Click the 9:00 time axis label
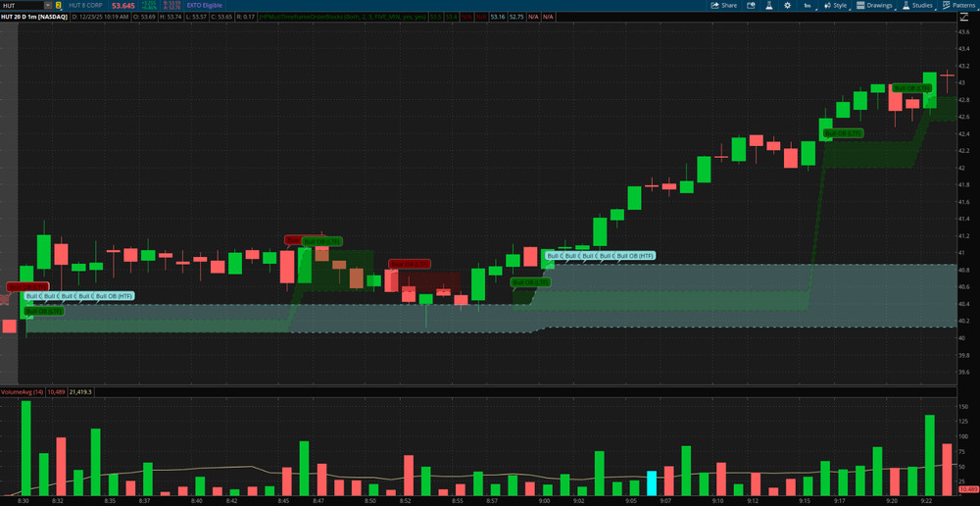This screenshot has width=980, height=506. pyautogui.click(x=544, y=501)
